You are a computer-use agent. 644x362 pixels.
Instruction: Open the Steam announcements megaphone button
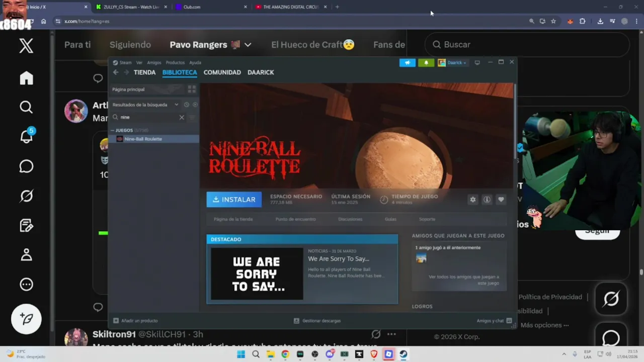click(x=408, y=63)
